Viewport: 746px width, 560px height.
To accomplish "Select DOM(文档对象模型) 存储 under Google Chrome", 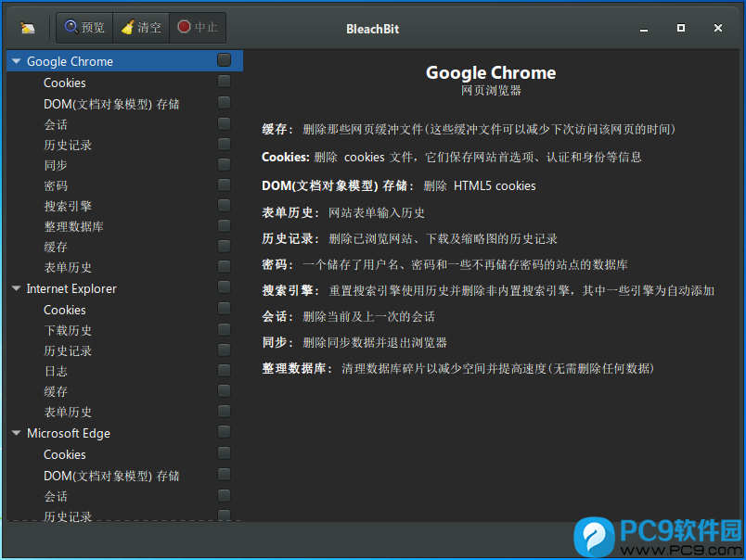I will coord(111,104).
